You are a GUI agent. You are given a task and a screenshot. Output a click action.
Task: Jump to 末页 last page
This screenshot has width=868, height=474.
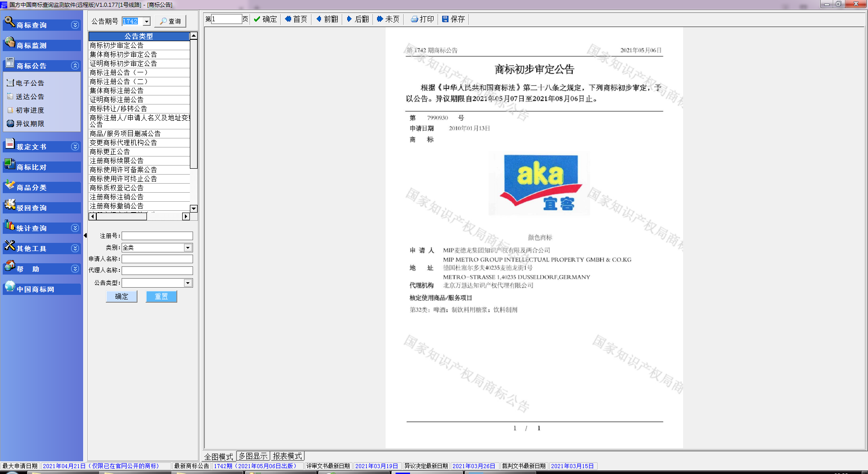pos(388,19)
